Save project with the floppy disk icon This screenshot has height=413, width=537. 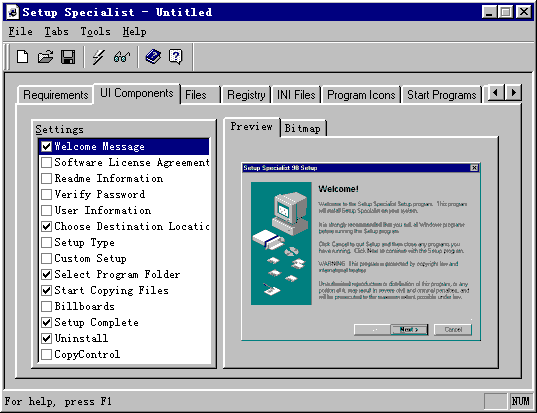[x=68, y=57]
